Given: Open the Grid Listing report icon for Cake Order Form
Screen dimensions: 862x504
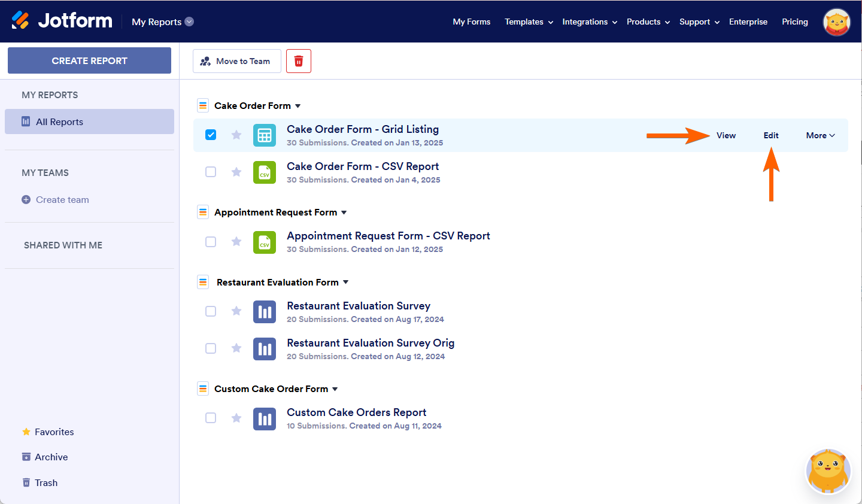Looking at the screenshot, I should coord(264,135).
